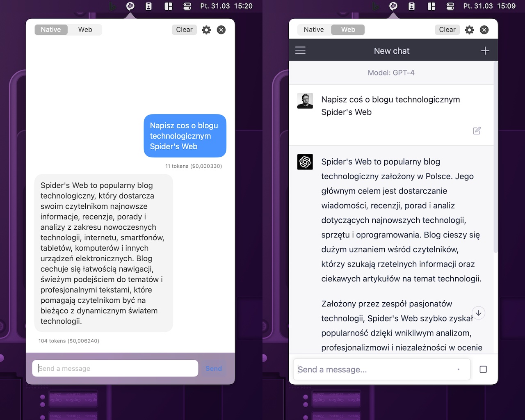The height and width of the screenshot is (420, 525).
Task: Click '11 tokens ($0,000330)' label
Action: (194, 166)
